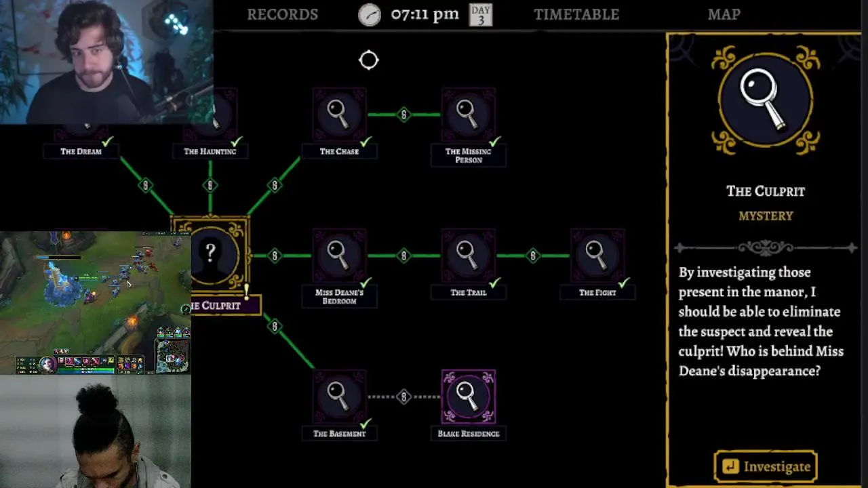Click link marker on line to The Dream
This screenshot has height=488, width=868.
point(145,185)
